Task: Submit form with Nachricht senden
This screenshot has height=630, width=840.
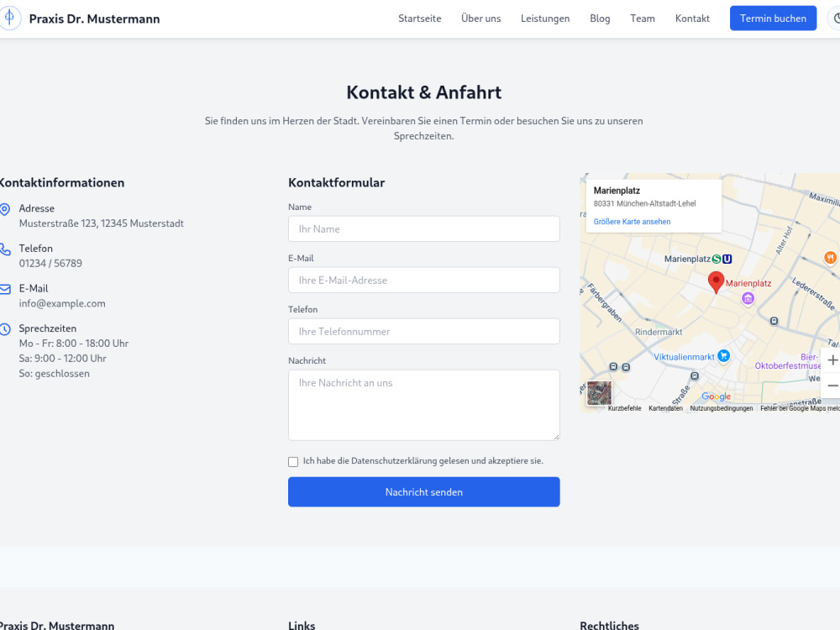Action: (423, 491)
